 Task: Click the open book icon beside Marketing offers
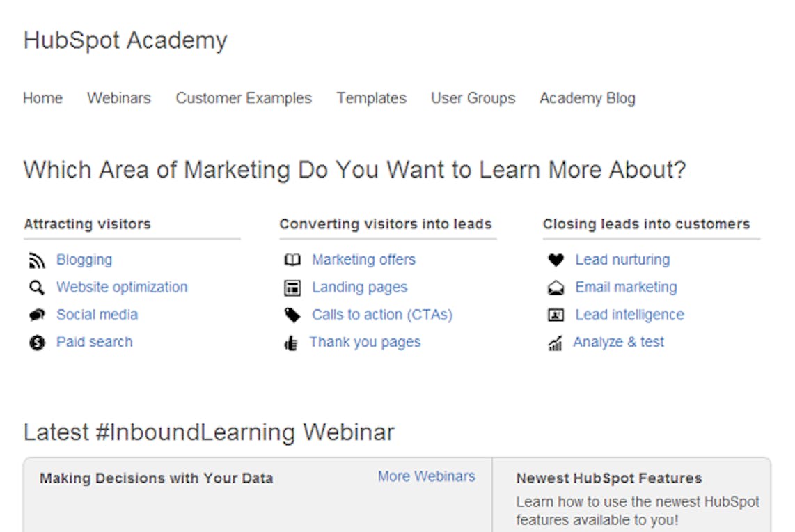click(292, 260)
